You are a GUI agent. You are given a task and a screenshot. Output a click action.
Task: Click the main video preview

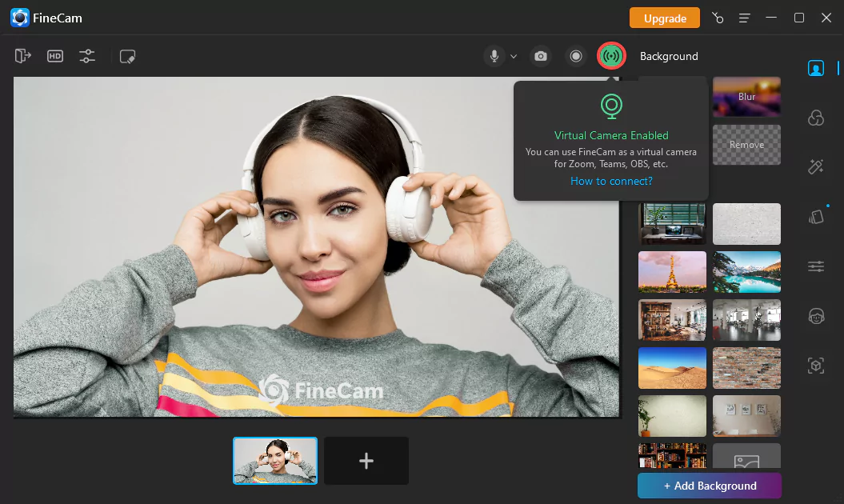click(317, 247)
